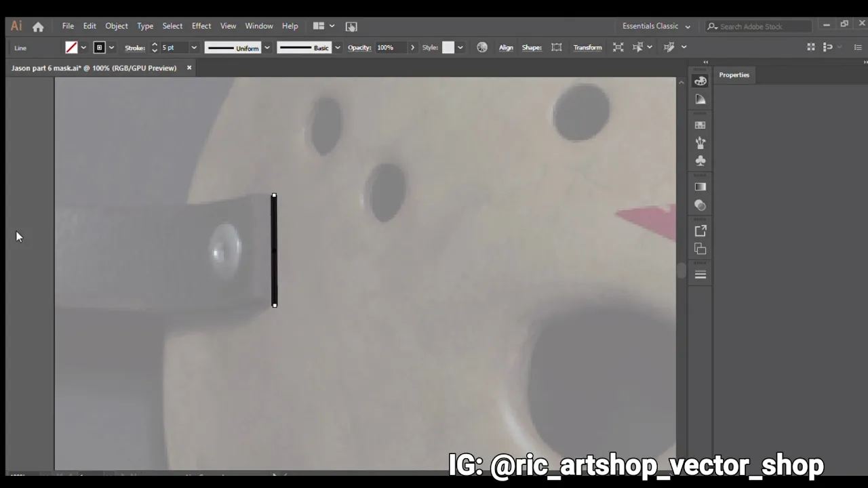Screen dimensions: 868x488
Task: Open the Style dropdown arrow
Action: 460,47
